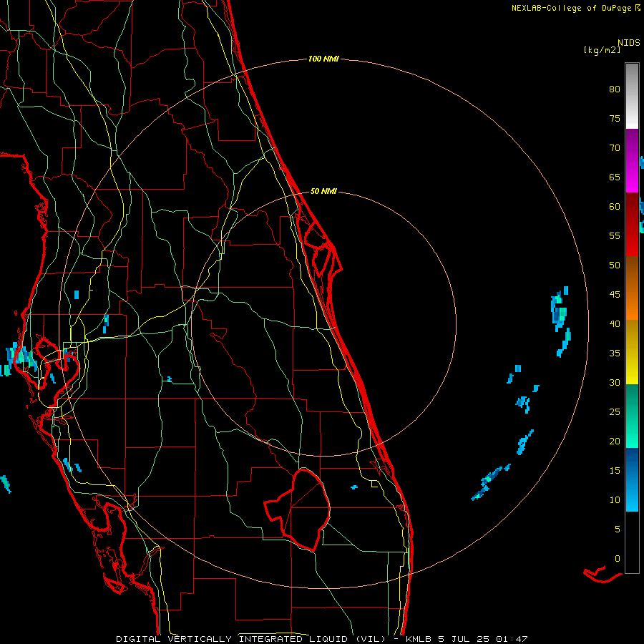Click the orange-brown segment of the color scale
644x644 pixels.
(632, 288)
